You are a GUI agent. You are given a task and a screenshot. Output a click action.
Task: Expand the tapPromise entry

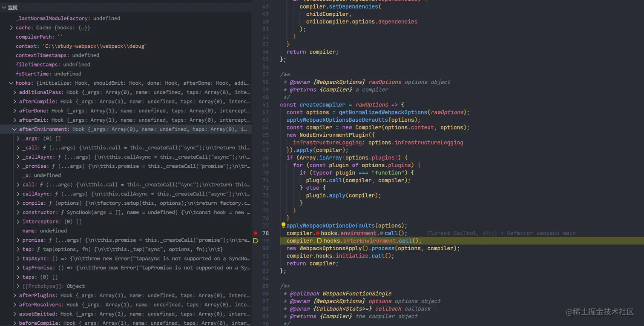click(x=18, y=268)
